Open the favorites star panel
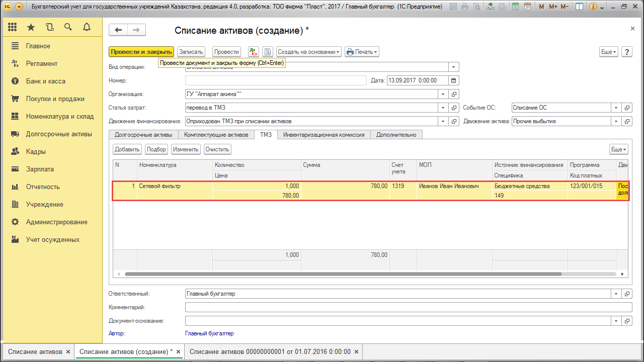This screenshot has height=362, width=644. tap(31, 27)
